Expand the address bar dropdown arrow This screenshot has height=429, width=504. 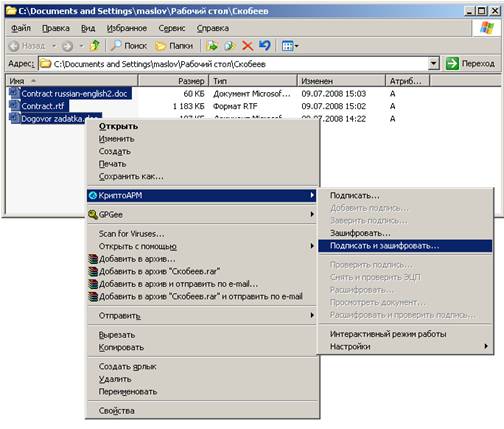(433, 63)
